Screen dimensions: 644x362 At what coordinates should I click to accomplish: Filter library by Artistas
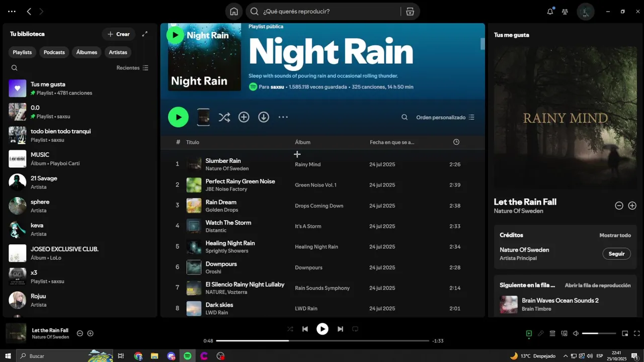pos(118,52)
